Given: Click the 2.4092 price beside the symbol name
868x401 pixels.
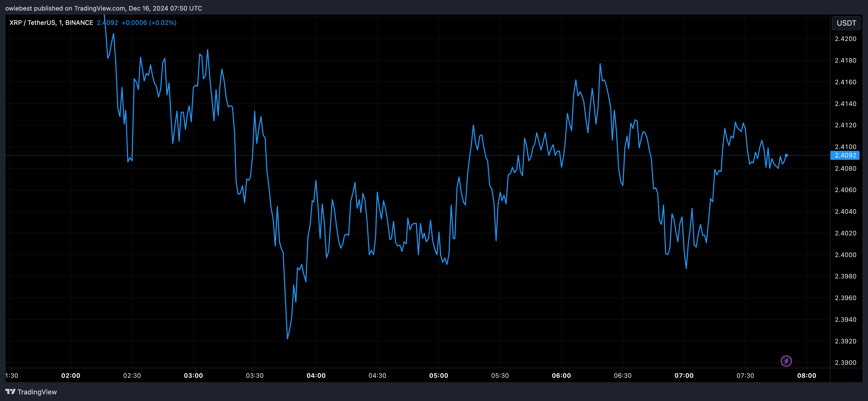Looking at the screenshot, I should (108, 22).
